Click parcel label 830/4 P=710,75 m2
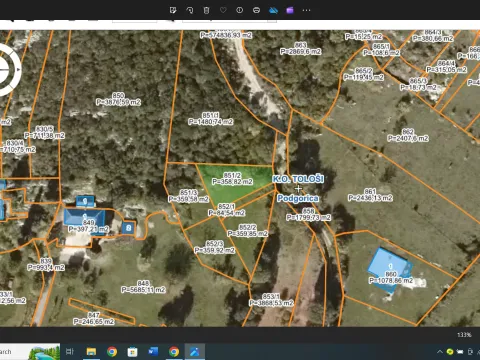Image resolution: width=480 pixels, height=360 pixels. click(17, 146)
